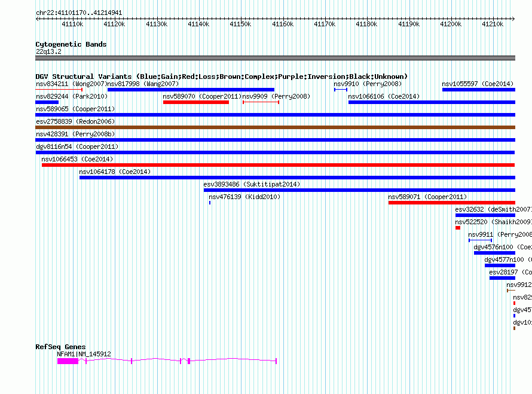This screenshot has height=394, width=532.
Task: Click the chr22:41101170..41214941 region label
Action: tap(79, 13)
